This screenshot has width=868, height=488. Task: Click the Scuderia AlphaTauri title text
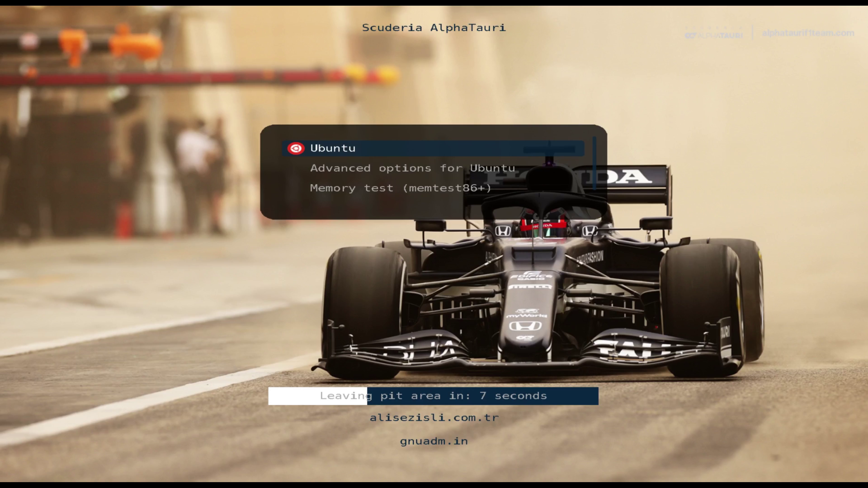pos(434,28)
